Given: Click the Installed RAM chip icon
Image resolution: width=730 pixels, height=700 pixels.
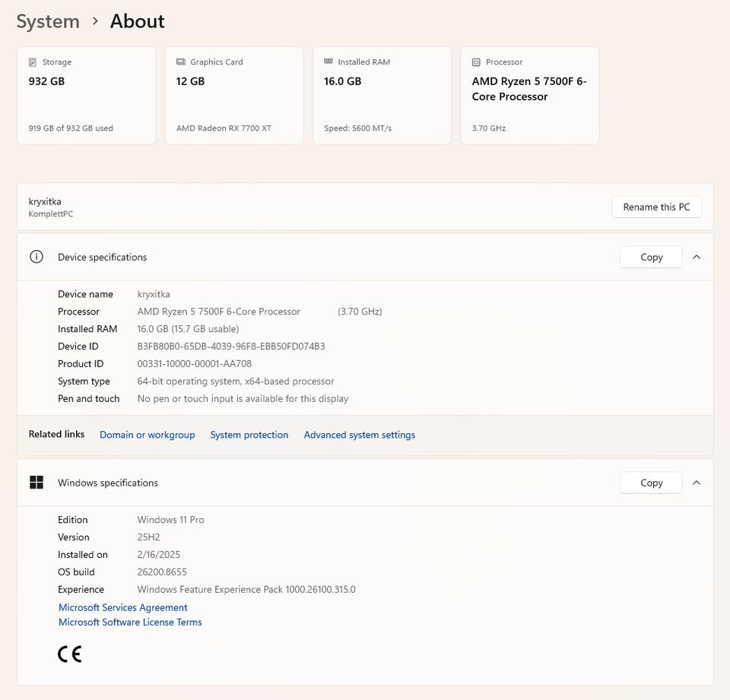Looking at the screenshot, I should [x=328, y=62].
